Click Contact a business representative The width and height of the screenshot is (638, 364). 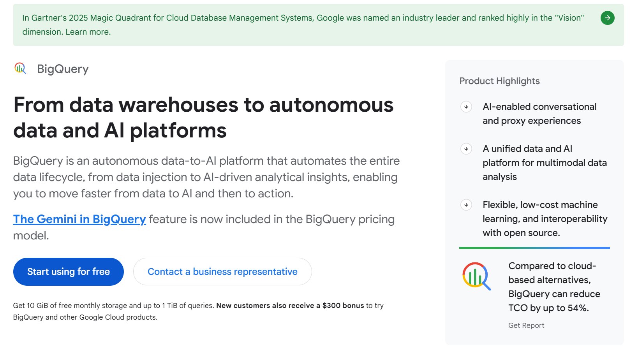click(222, 271)
